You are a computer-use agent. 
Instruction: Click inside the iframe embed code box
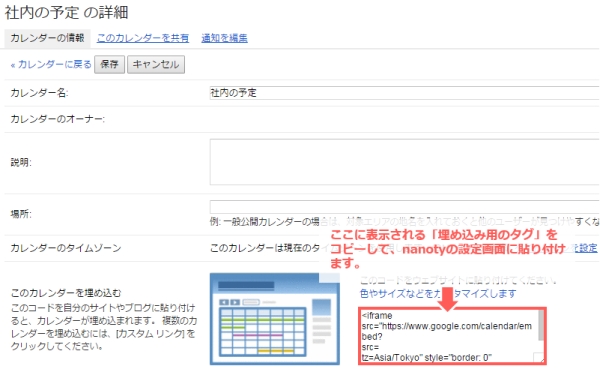(449, 336)
